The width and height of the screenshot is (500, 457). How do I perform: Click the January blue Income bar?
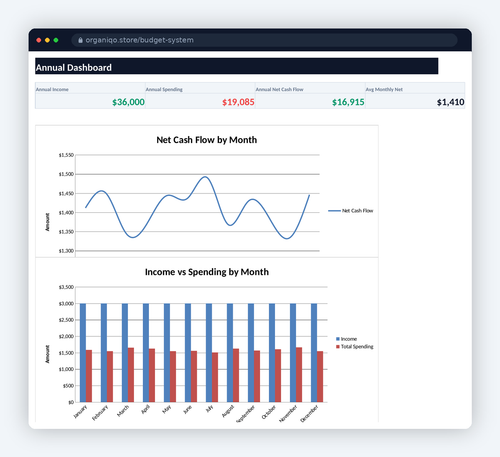point(83,353)
